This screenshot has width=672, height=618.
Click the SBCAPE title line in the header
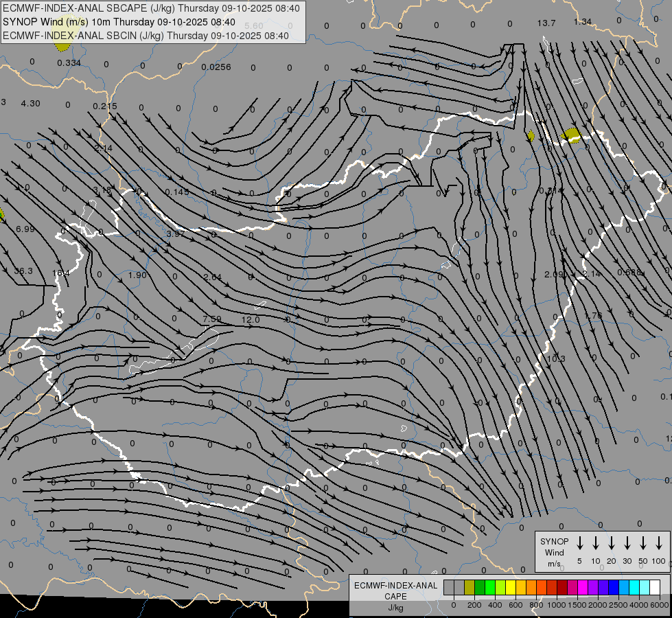(151, 8)
